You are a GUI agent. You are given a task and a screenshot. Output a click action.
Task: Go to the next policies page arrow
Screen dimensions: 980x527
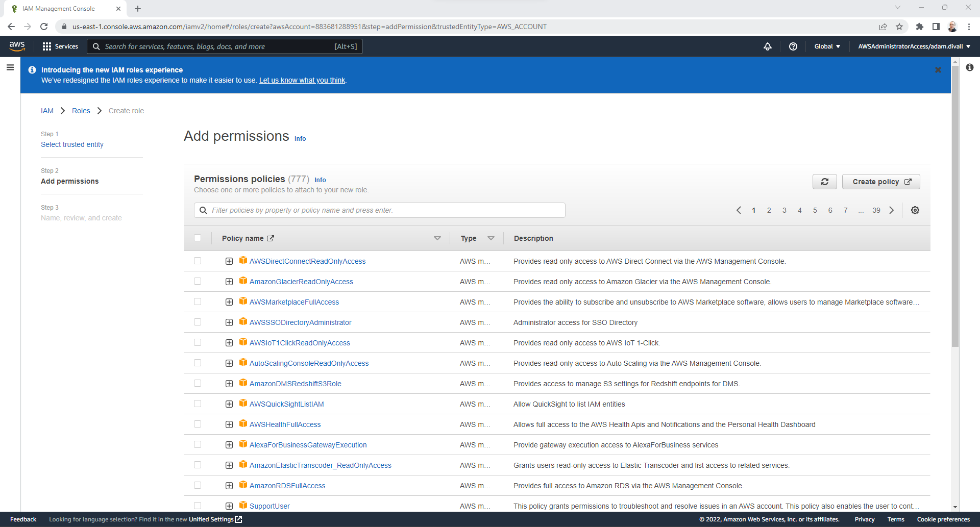pos(892,210)
